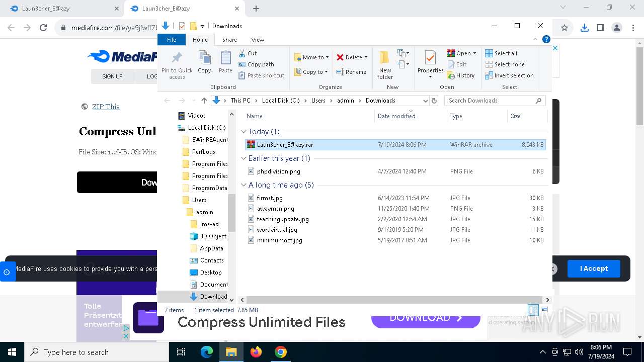Open Microsoft Edge from the taskbar

(x=207, y=352)
